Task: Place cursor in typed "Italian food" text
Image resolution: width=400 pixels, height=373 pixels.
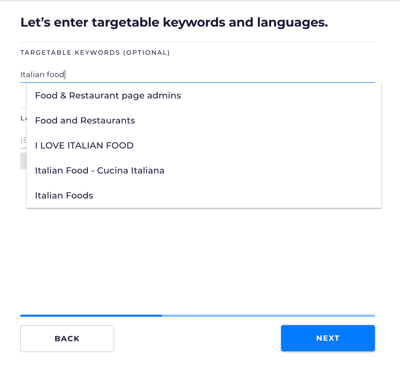Action: [x=42, y=74]
